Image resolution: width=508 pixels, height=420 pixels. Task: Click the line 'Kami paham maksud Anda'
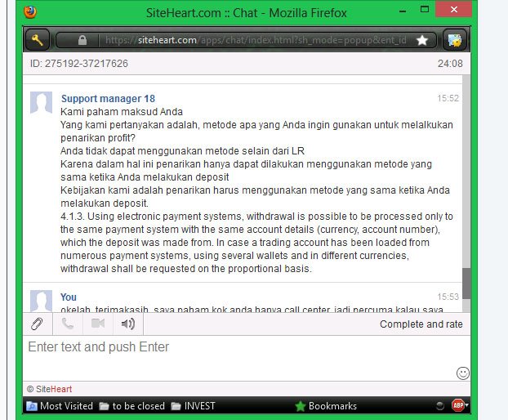[122, 112]
